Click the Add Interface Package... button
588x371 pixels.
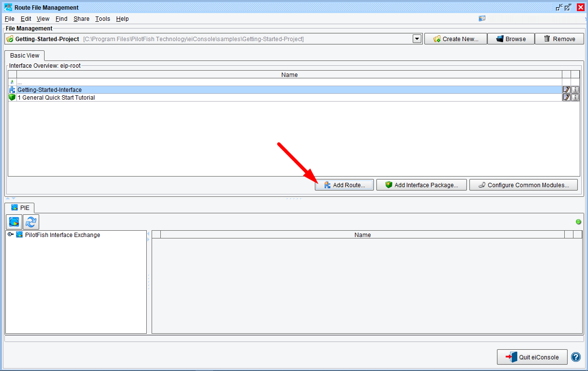pyautogui.click(x=421, y=185)
